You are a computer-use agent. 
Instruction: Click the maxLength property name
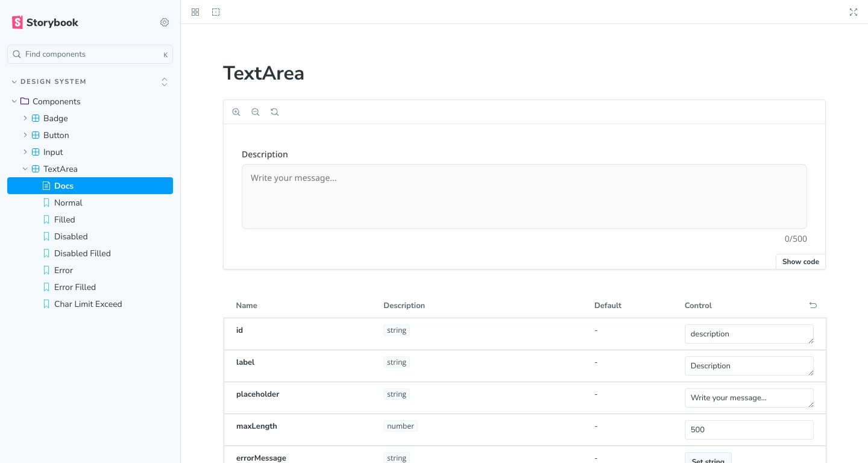coord(257,426)
